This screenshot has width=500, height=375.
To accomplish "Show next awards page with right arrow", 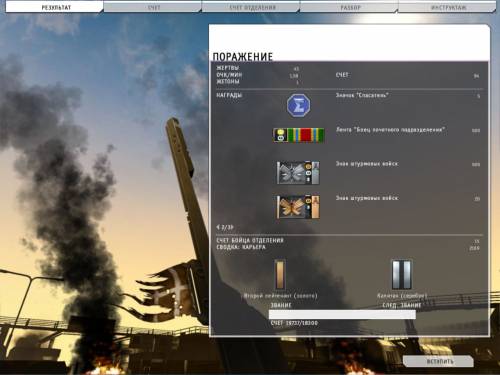I will (x=232, y=227).
